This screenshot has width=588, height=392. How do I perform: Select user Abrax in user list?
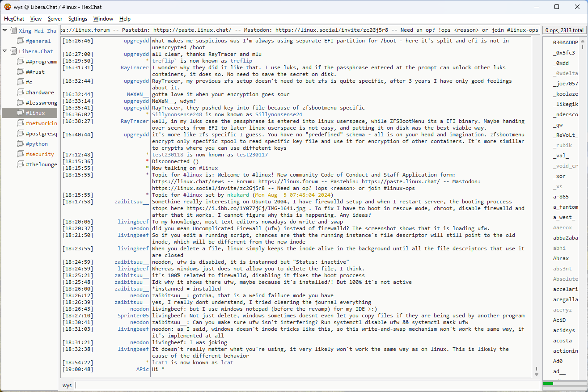pyautogui.click(x=561, y=258)
